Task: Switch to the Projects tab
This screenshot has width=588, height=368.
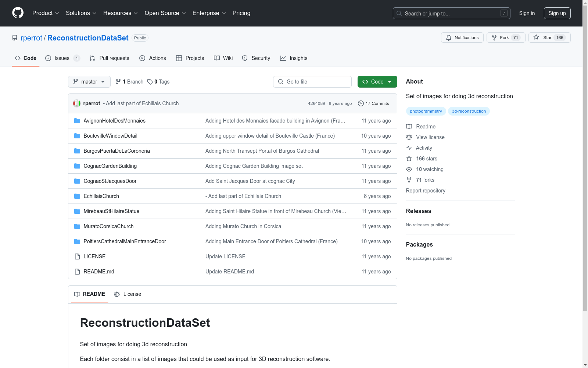Action: (190, 58)
